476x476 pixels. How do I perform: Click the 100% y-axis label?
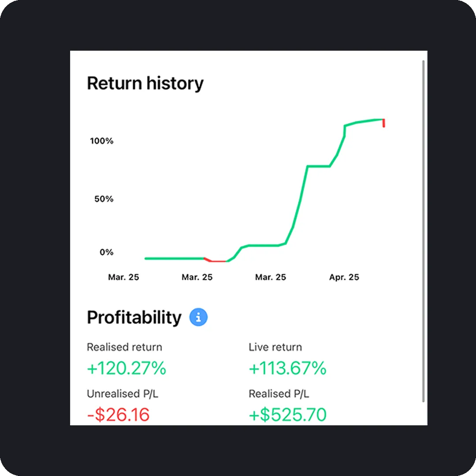101,141
